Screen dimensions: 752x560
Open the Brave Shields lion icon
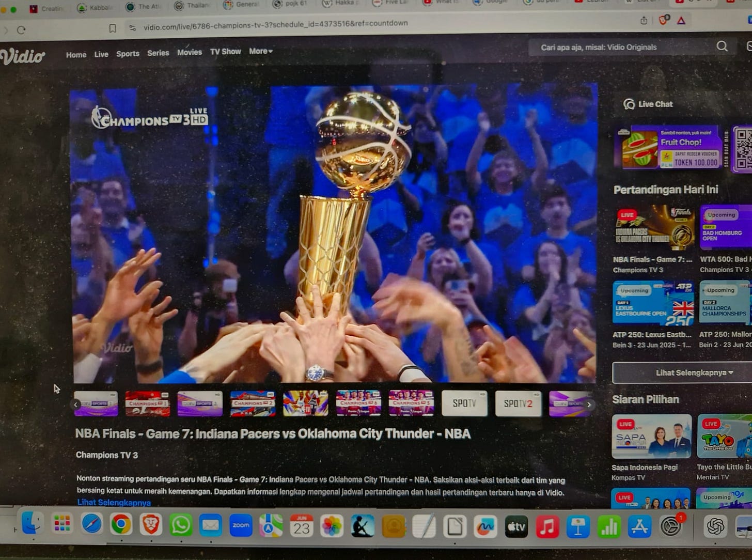(664, 20)
